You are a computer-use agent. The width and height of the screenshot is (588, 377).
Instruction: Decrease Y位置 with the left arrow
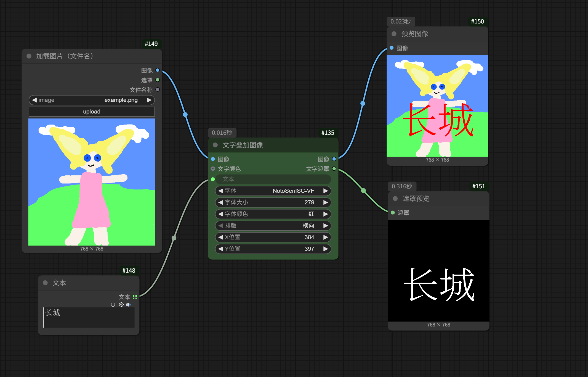point(220,249)
